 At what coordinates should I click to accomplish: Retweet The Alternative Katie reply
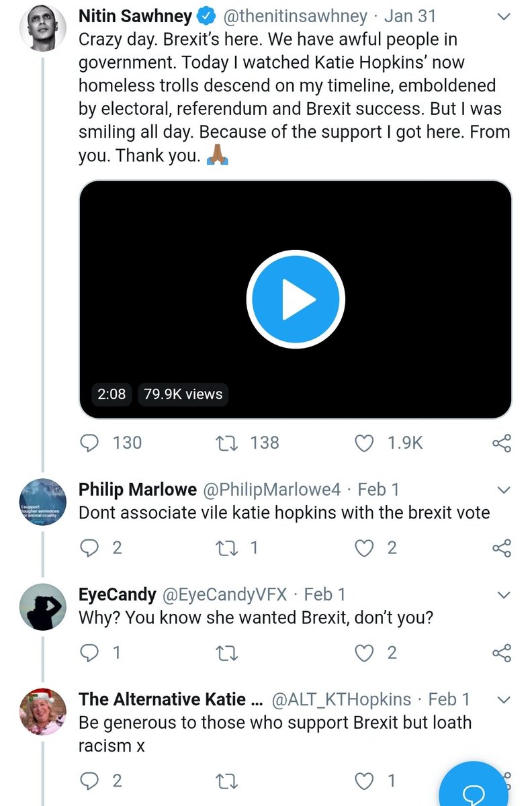[225, 781]
